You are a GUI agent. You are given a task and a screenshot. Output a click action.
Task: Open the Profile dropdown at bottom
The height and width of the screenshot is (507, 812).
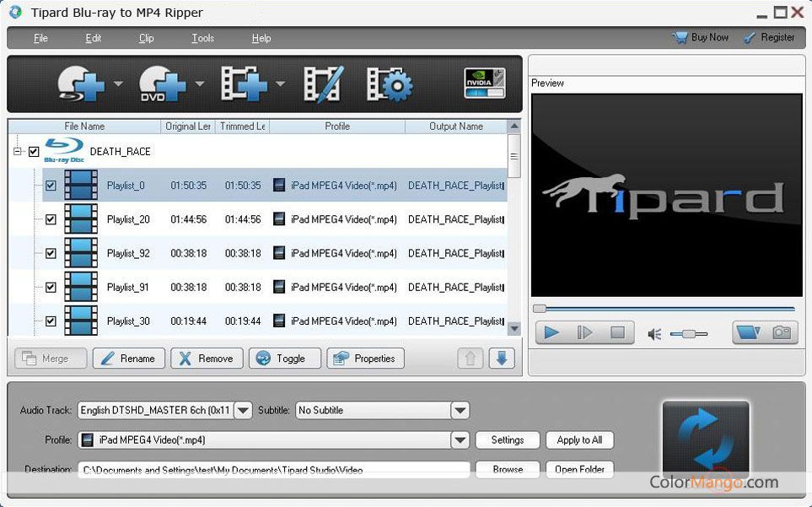coord(460,440)
